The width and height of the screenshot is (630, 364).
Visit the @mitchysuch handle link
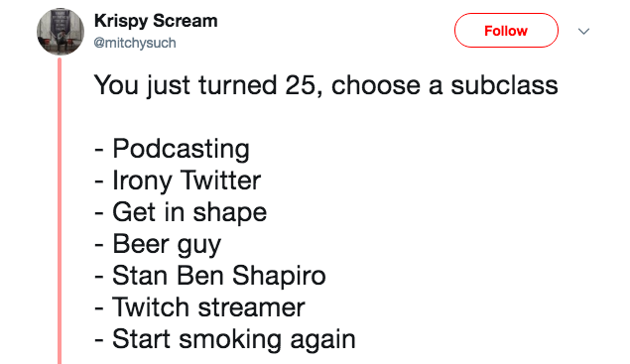[x=135, y=43]
